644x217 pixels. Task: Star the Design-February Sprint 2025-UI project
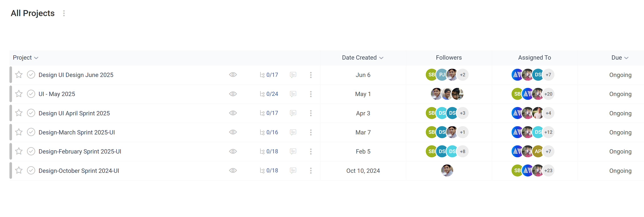pos(19,151)
